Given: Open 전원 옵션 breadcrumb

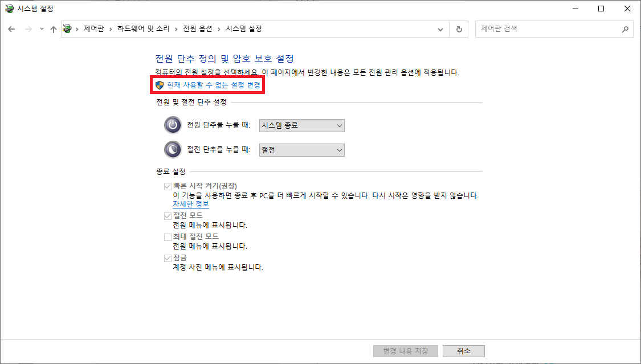Looking at the screenshot, I should (x=198, y=29).
